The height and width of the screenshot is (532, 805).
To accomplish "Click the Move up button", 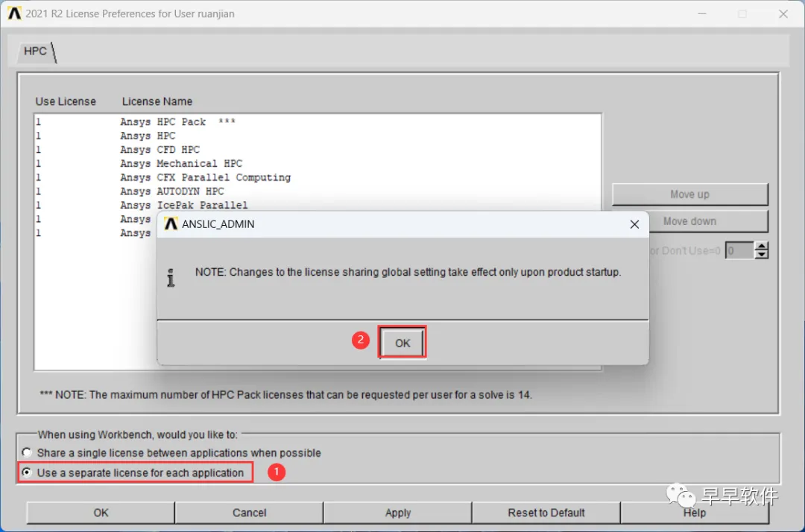I will 689,194.
